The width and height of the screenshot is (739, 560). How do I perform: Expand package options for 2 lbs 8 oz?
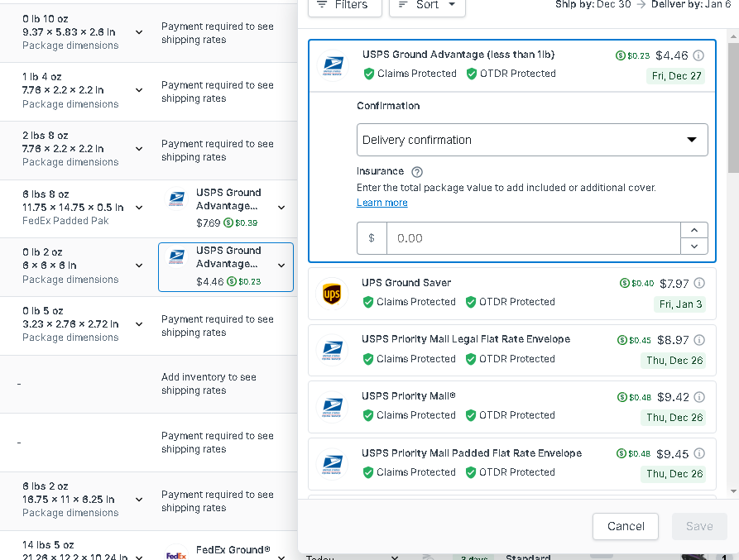(139, 149)
